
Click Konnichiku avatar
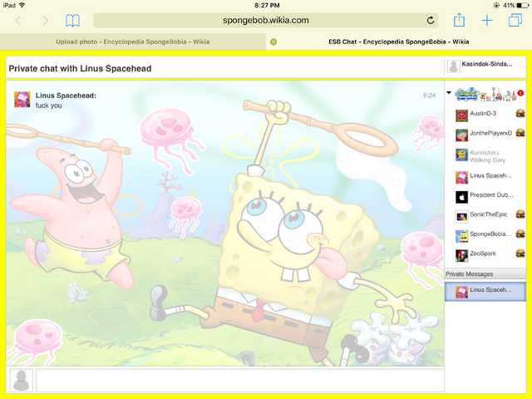point(461,155)
